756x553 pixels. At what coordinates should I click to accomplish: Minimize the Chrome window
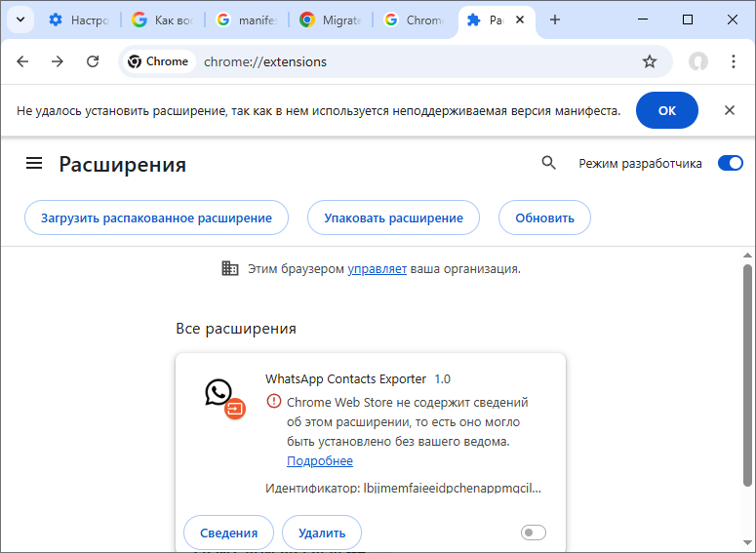click(x=643, y=20)
